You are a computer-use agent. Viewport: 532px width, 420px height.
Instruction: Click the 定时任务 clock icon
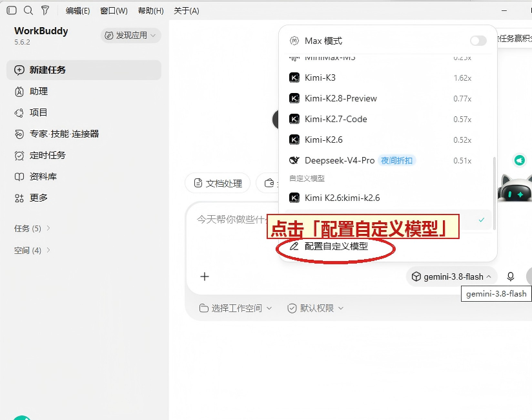coord(19,156)
